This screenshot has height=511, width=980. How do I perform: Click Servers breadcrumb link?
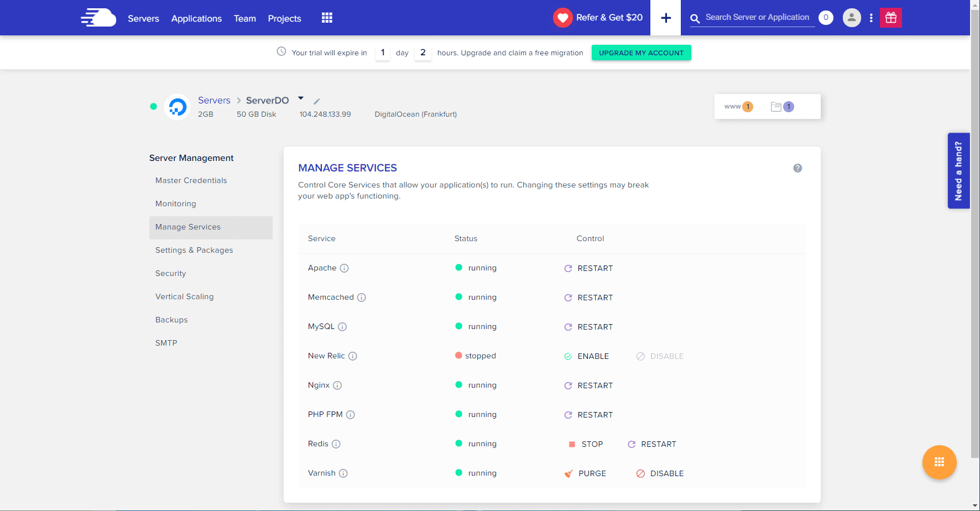(214, 100)
